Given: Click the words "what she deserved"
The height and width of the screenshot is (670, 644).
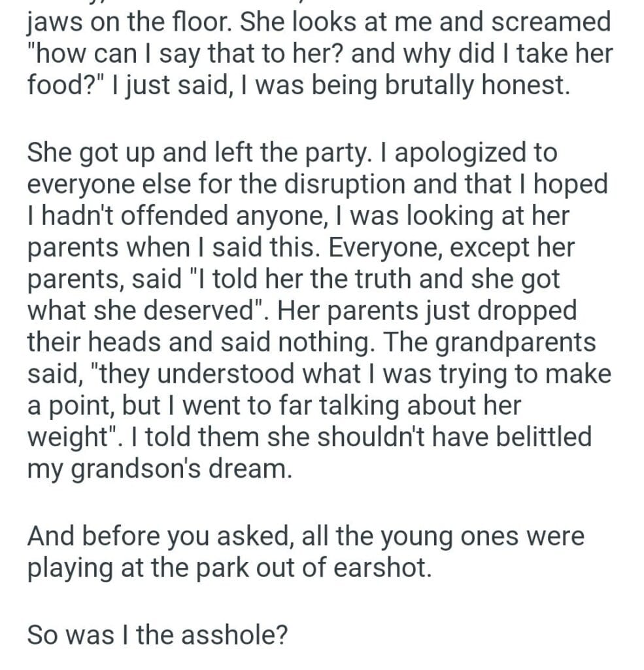Looking at the screenshot, I should click(x=143, y=310).
